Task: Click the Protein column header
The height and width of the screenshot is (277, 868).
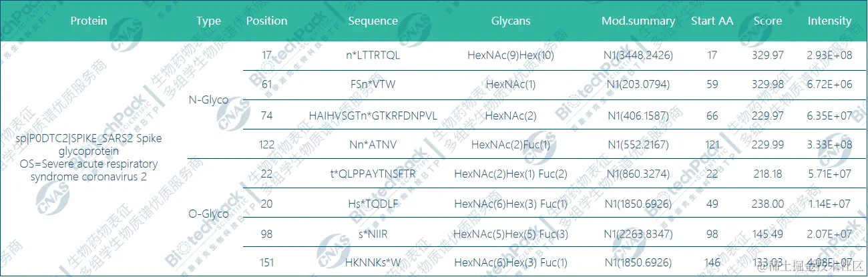Action: 89,21
